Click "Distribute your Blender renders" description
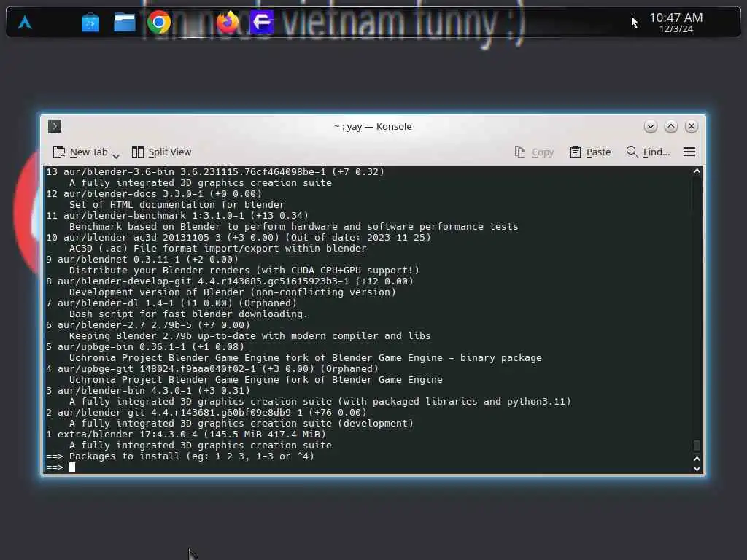Screen dimensions: 747x560 point(244,270)
